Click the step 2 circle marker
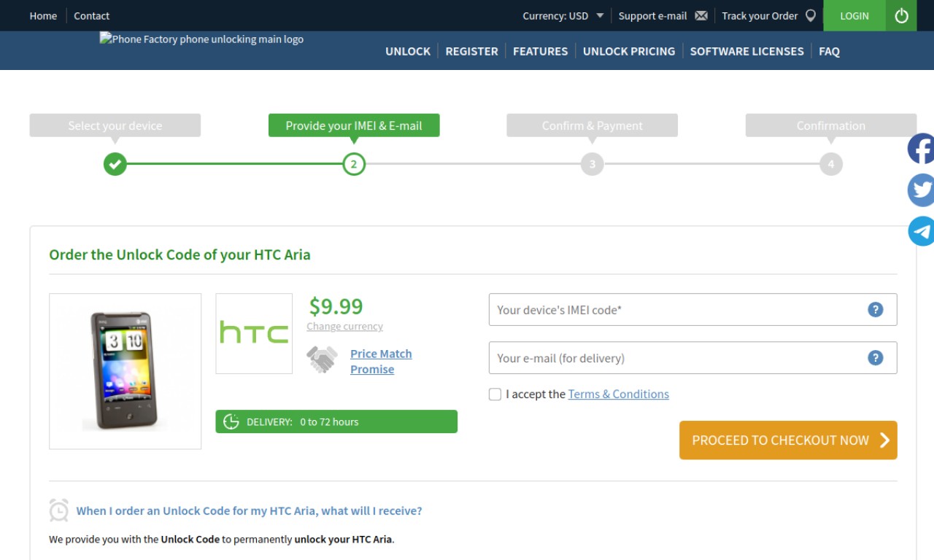The height and width of the screenshot is (560, 934). [354, 164]
